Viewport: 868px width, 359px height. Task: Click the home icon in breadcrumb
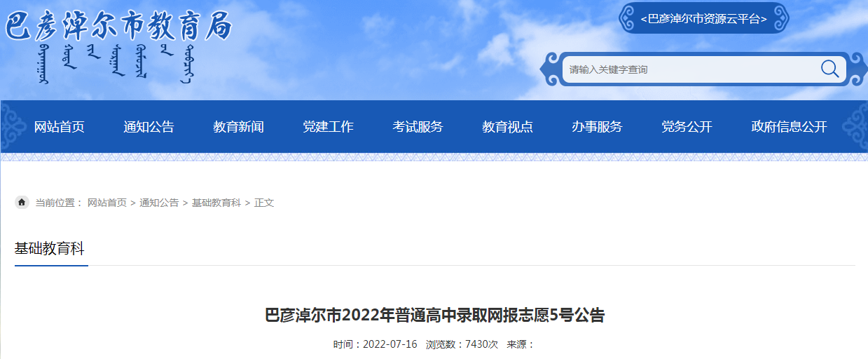click(x=22, y=203)
